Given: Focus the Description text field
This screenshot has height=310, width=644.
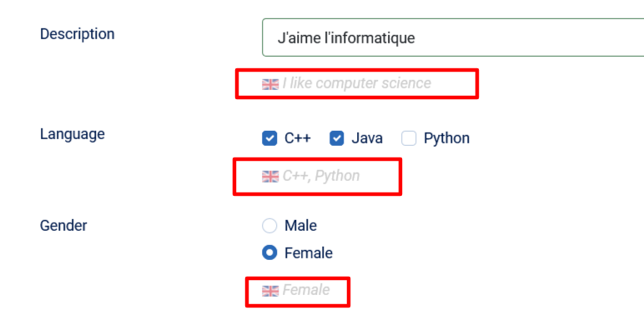Looking at the screenshot, I should [453, 37].
